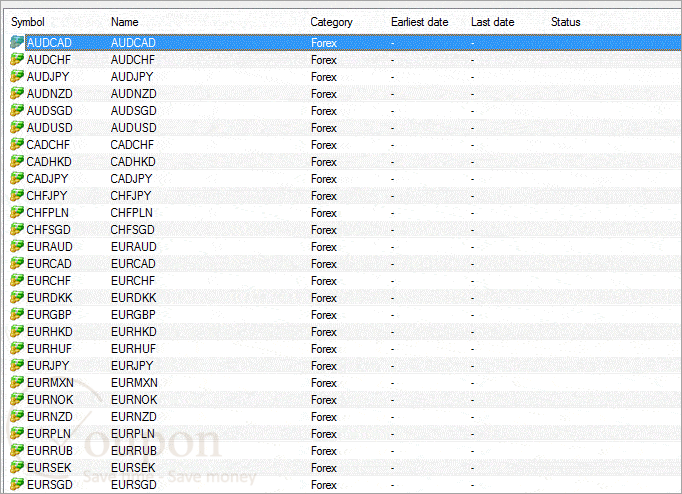Click the AUDUSD row icon
Image resolution: width=682 pixels, height=494 pixels.
coord(17,127)
